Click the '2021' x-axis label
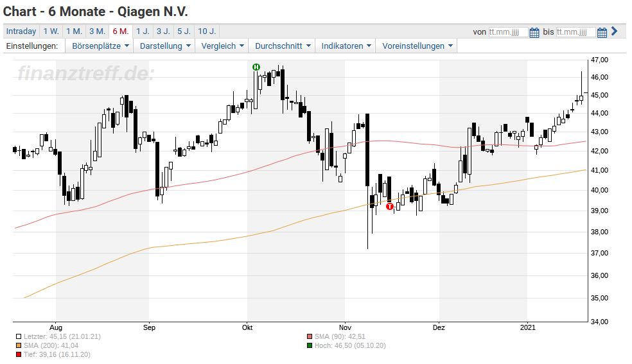The image size is (632, 364). coord(527,327)
